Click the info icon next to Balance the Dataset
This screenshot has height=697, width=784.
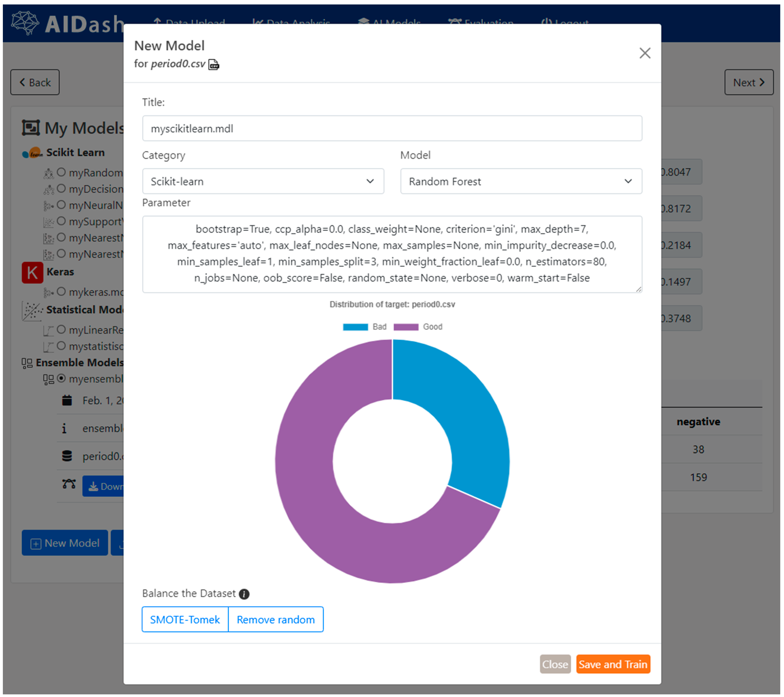coord(244,594)
